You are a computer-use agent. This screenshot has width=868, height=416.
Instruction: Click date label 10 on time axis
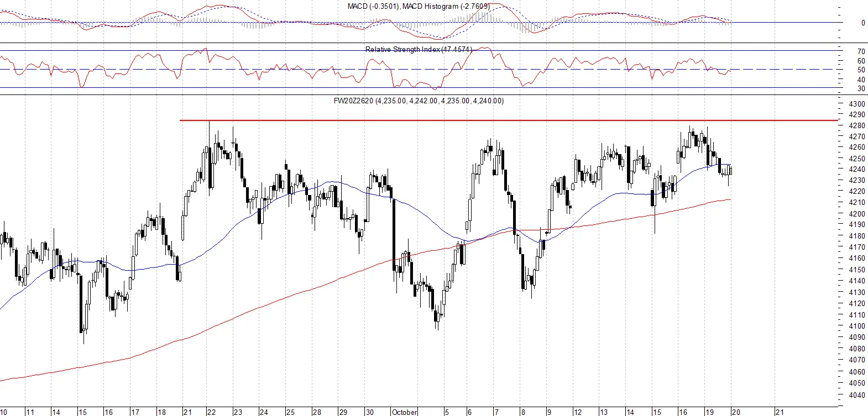[x=4, y=412]
